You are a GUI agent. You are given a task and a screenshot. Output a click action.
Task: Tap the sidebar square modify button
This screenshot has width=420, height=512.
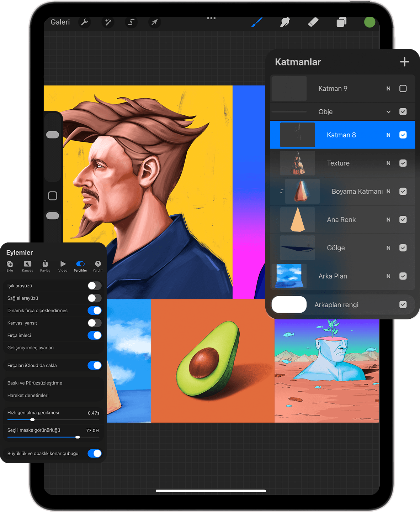coord(53,196)
